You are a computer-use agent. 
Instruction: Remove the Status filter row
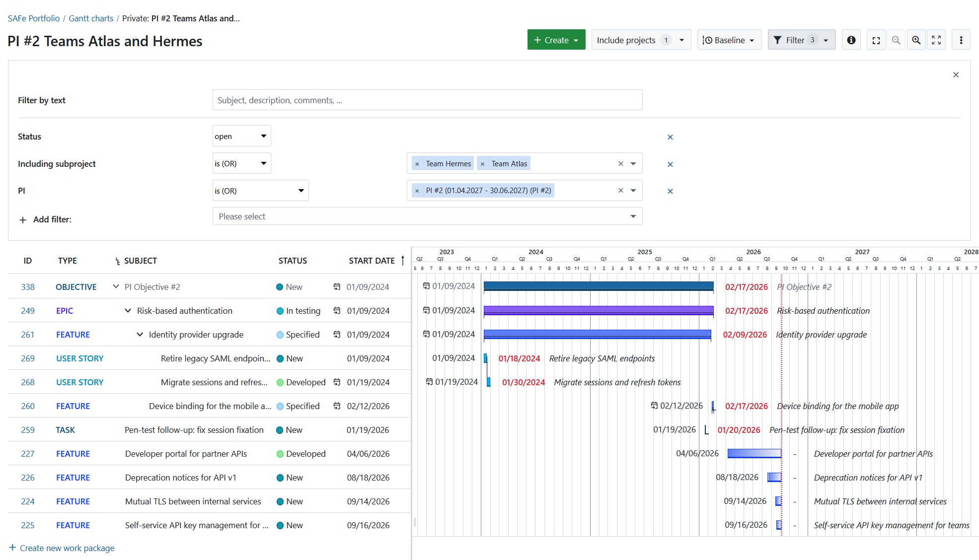(670, 137)
